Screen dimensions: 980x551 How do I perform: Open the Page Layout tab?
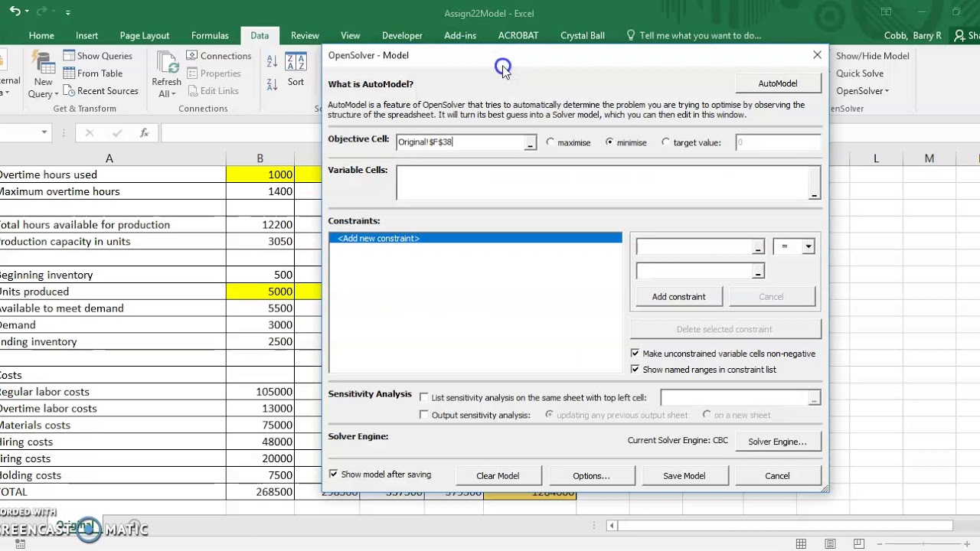(x=145, y=35)
